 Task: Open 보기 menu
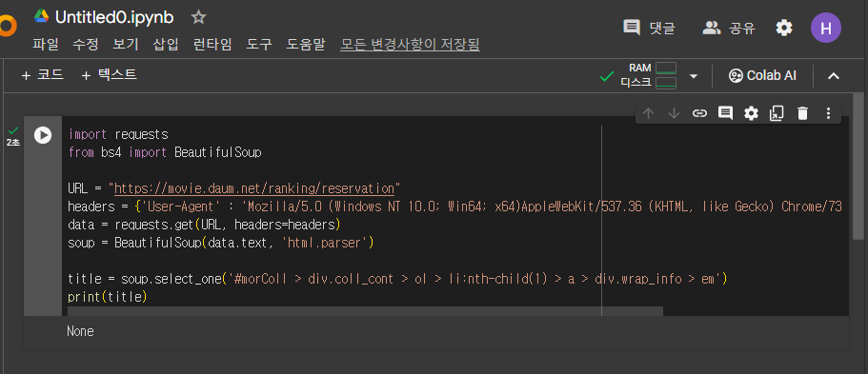[x=126, y=45]
